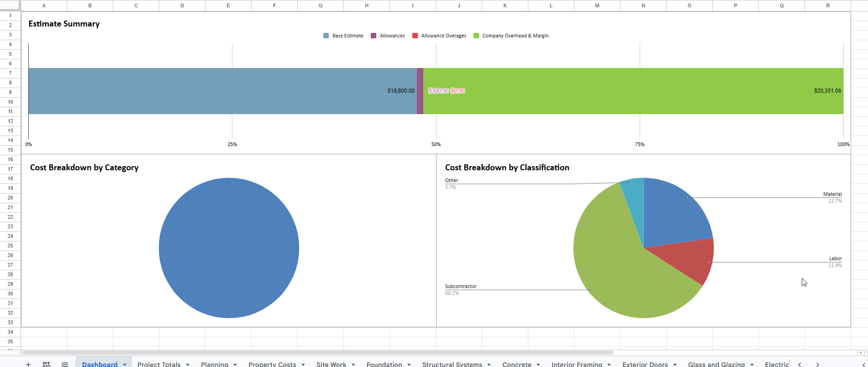Select the $300.00 allowances data label

click(x=438, y=91)
